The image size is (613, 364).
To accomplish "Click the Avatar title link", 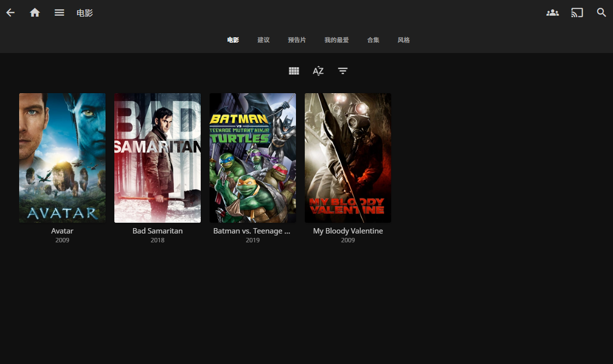I will 62,231.
